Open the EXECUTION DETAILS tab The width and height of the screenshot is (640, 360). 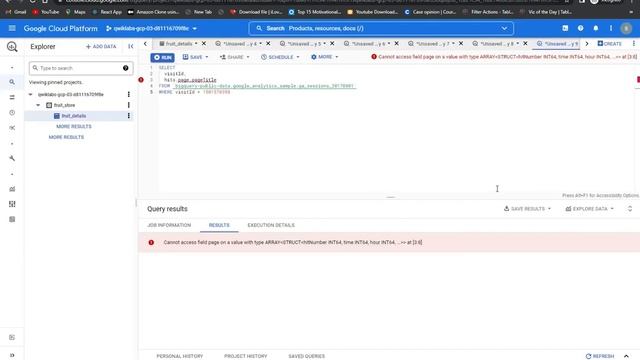pos(271,225)
